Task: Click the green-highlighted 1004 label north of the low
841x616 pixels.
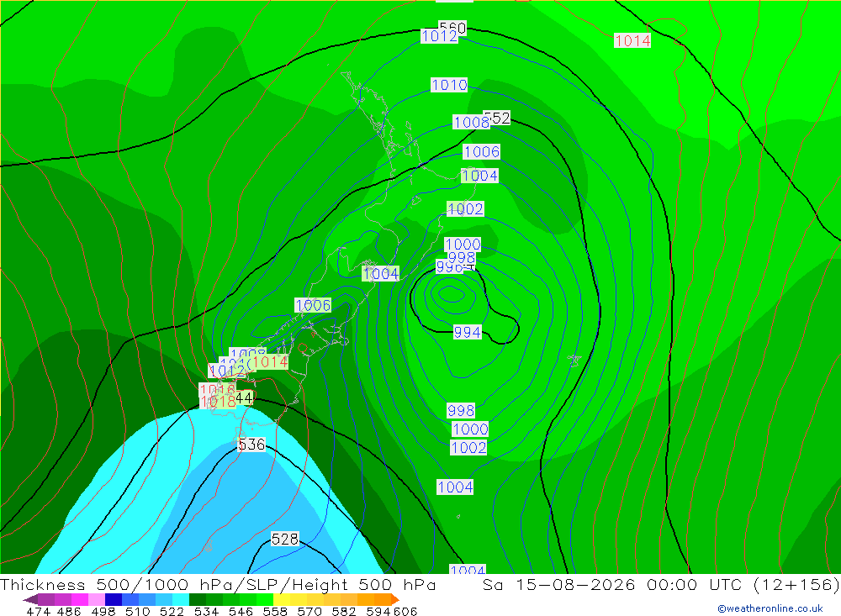Action: (479, 176)
